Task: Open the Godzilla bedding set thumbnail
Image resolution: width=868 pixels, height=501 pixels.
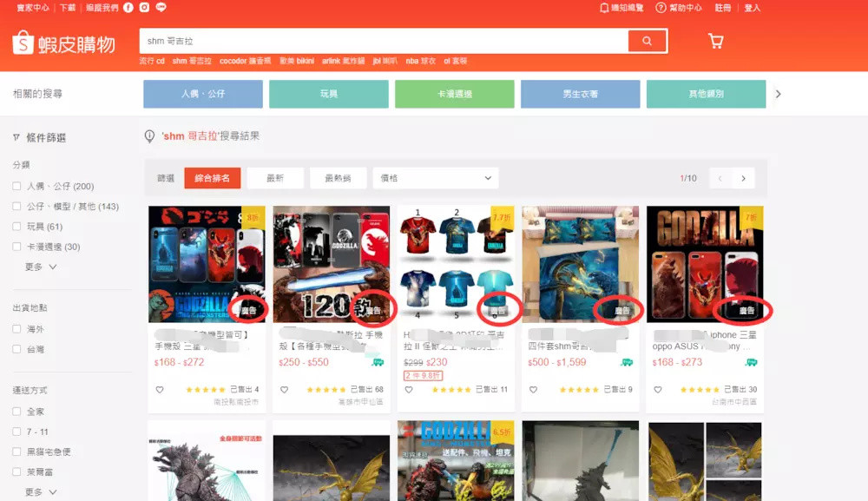Action: click(580, 264)
